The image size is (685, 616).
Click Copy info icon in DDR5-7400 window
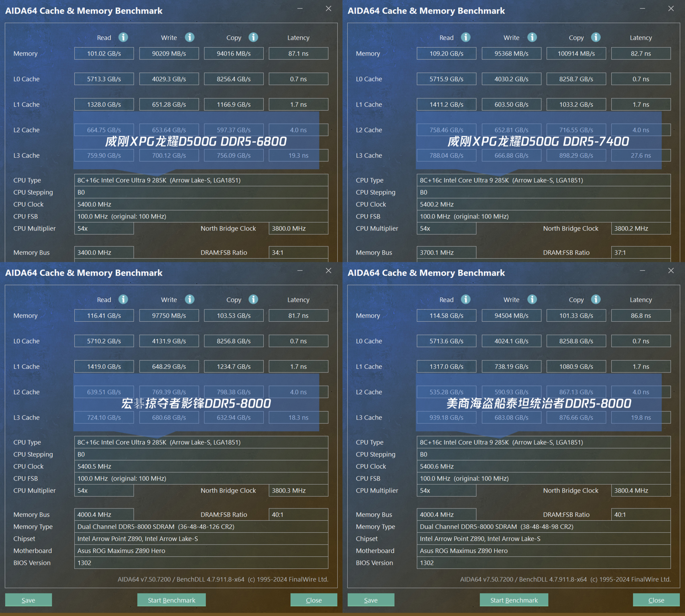click(x=596, y=37)
